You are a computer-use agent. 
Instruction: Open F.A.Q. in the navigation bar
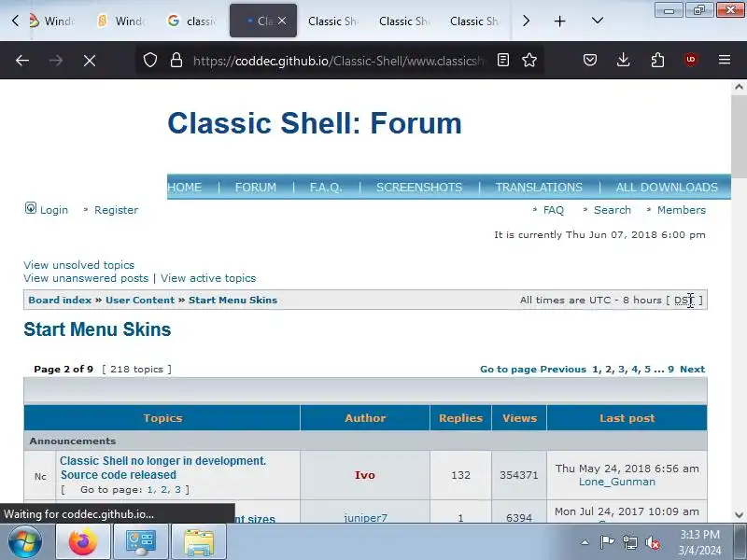[x=326, y=188]
